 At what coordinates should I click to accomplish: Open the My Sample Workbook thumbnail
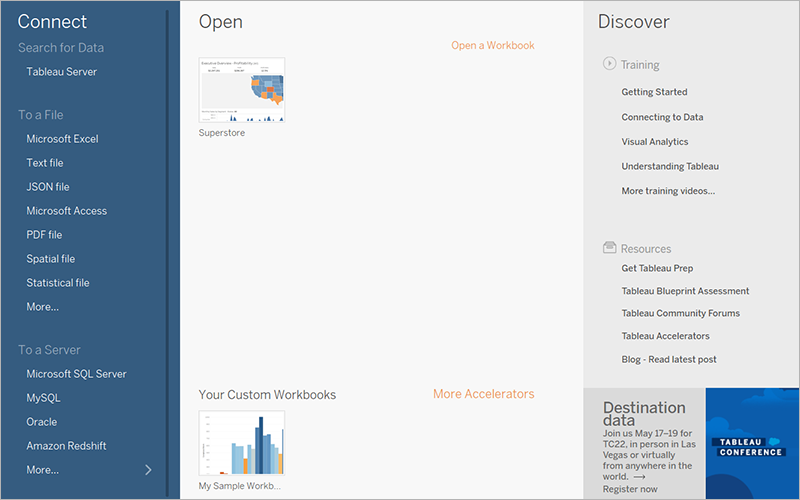242,443
